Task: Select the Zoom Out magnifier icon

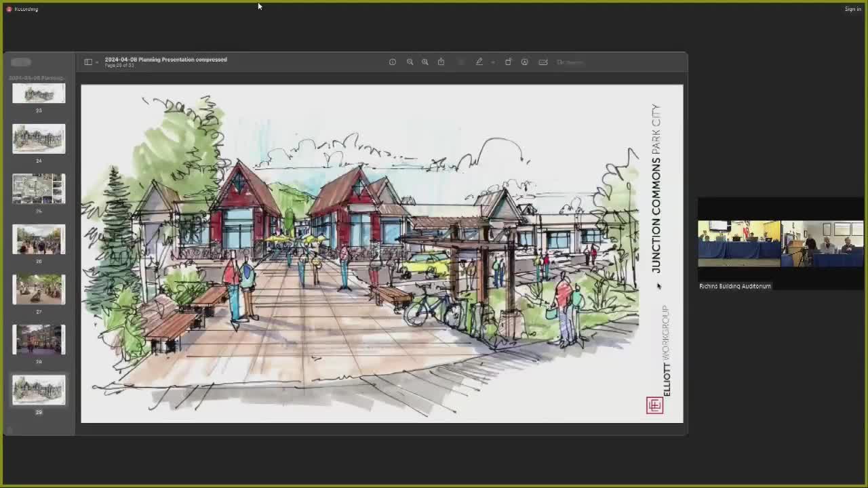Action: 410,62
